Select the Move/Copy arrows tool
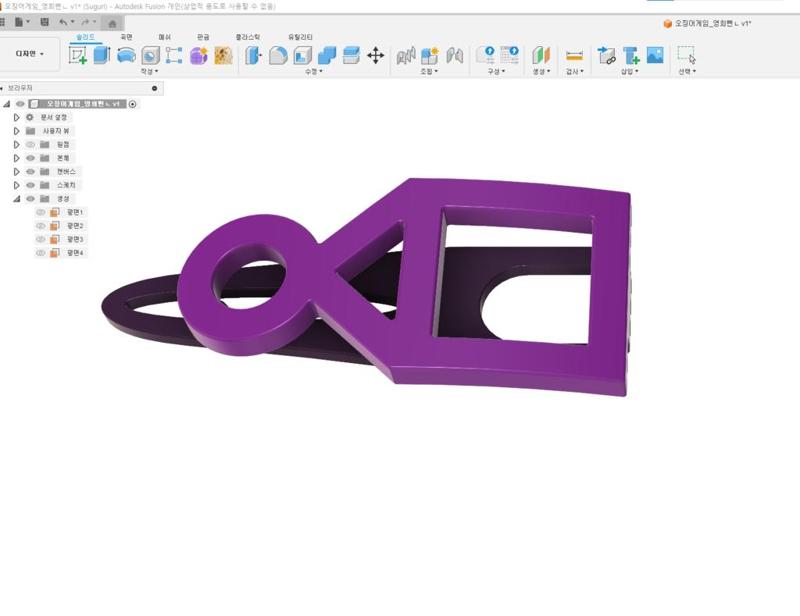Screen dimensions: 800x616 tap(376, 55)
